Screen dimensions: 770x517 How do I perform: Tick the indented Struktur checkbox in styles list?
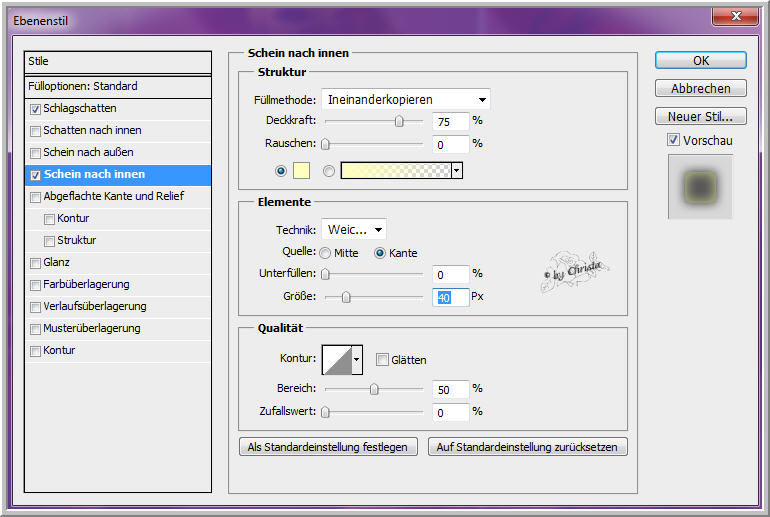[49, 241]
